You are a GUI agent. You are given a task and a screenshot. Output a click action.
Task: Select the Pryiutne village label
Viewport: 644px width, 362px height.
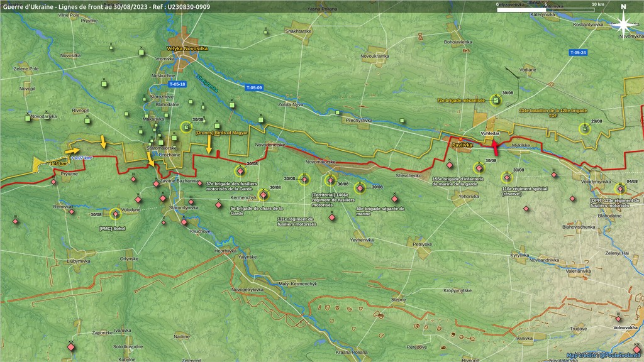pyautogui.click(x=69, y=174)
